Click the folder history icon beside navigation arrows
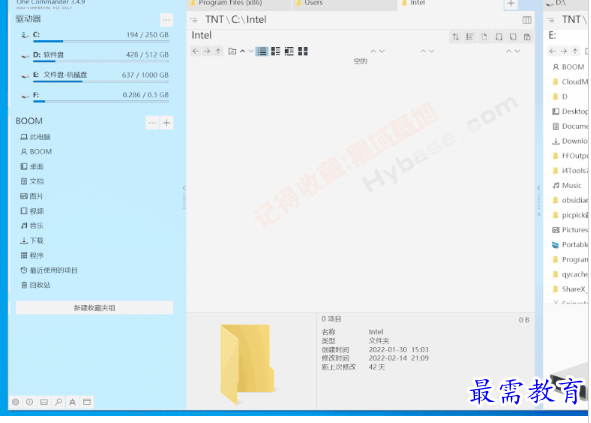Screen dimensions: 591x423 coord(232,51)
